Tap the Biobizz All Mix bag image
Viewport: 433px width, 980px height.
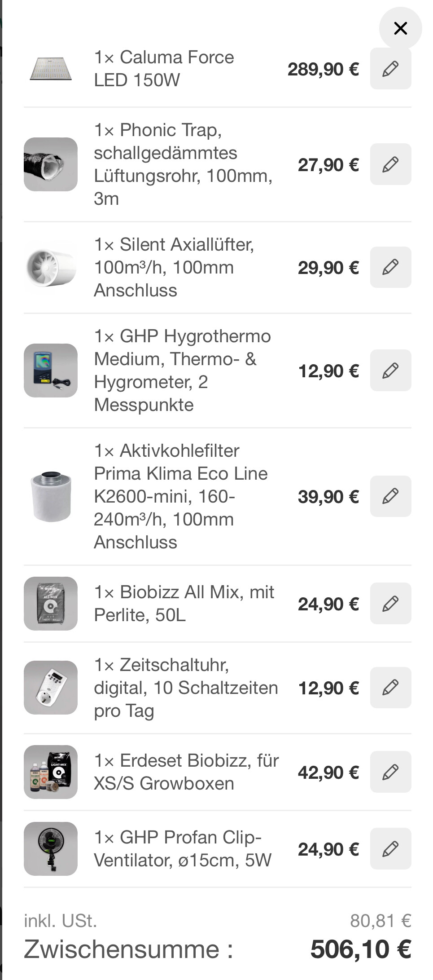[x=51, y=604]
